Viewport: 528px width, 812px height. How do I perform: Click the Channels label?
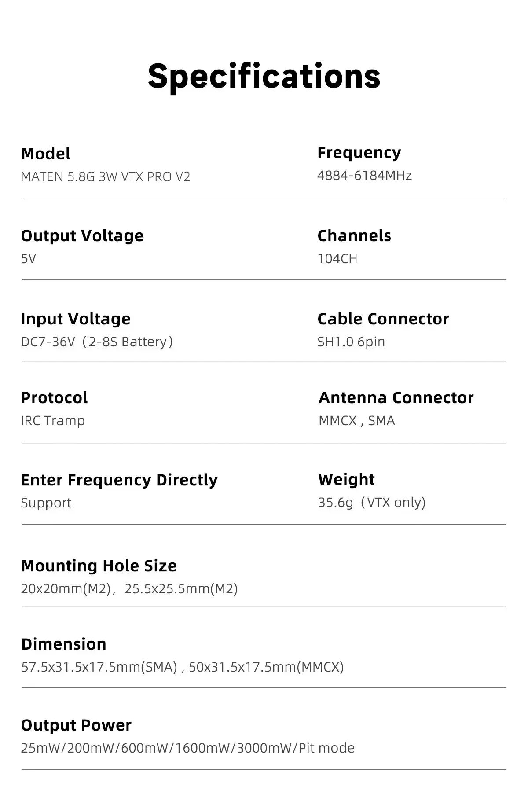[354, 236]
